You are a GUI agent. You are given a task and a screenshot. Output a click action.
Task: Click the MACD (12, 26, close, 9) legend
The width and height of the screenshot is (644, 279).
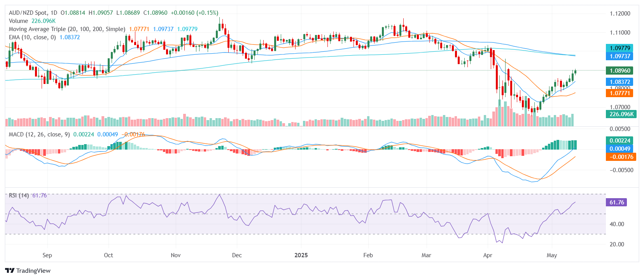39,134
